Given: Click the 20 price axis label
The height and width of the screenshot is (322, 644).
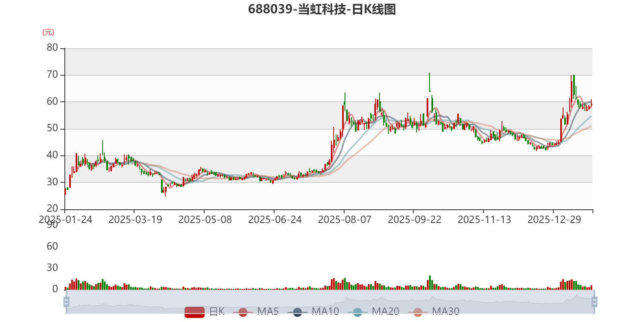Looking at the screenshot, I should pyautogui.click(x=52, y=208).
